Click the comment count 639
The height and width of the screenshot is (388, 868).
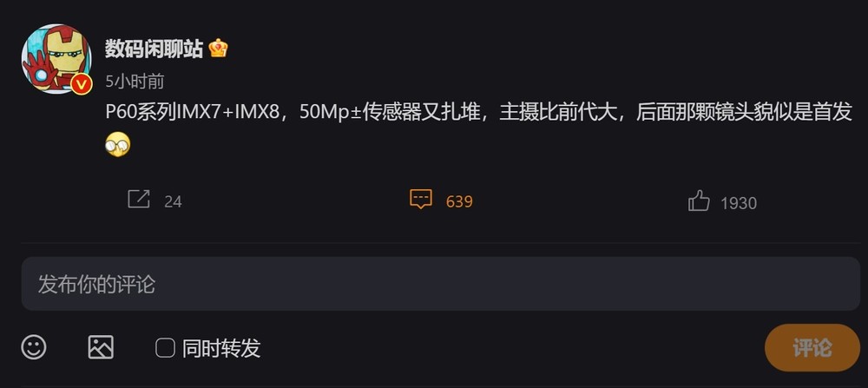459,201
